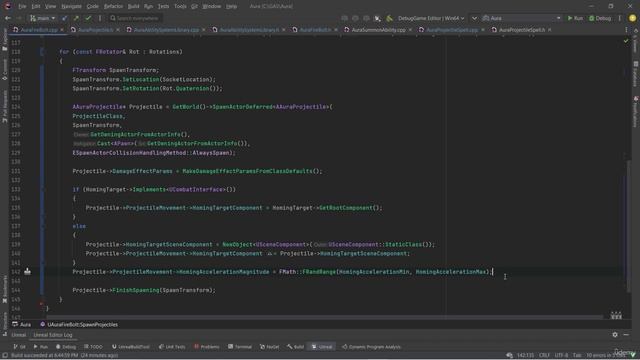Close the AuraFireBolt.cpp tab
640x360 pixels.
tap(62, 30)
